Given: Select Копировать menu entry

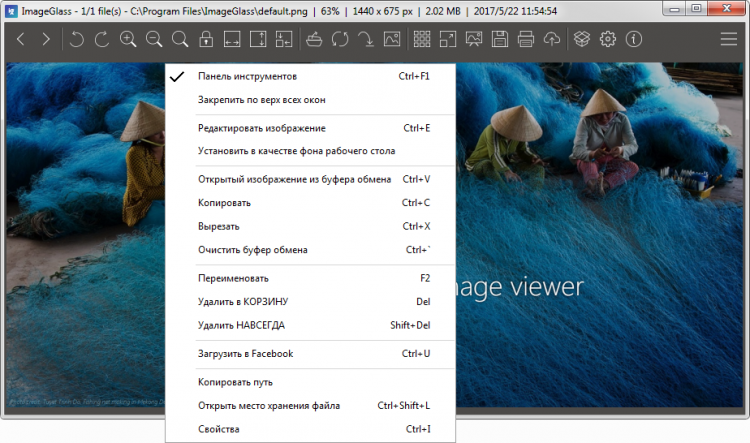Looking at the screenshot, I should tap(310, 202).
